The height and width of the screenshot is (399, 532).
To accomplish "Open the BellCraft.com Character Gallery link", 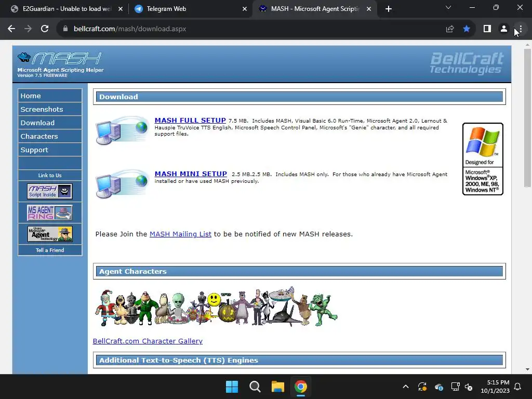I will 148,341.
